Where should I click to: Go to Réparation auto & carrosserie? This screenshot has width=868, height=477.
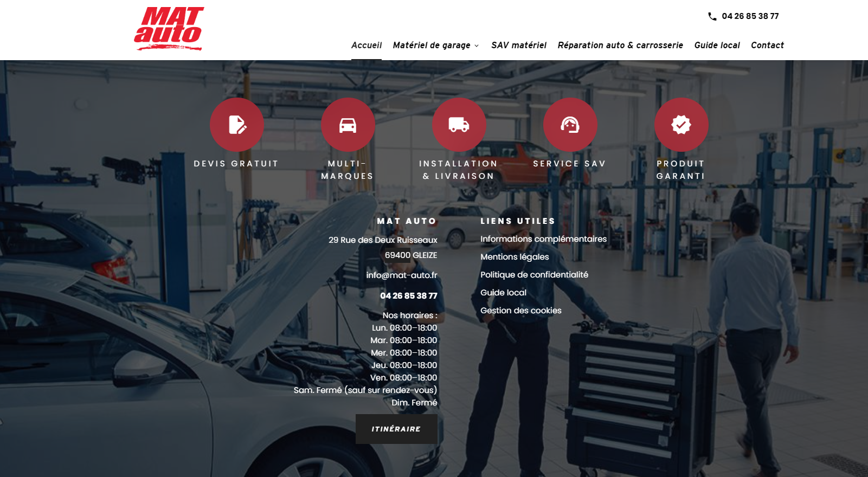[620, 45]
